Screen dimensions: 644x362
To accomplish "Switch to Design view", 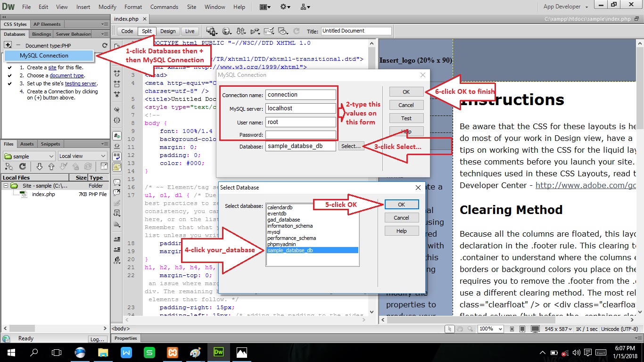I will (168, 31).
